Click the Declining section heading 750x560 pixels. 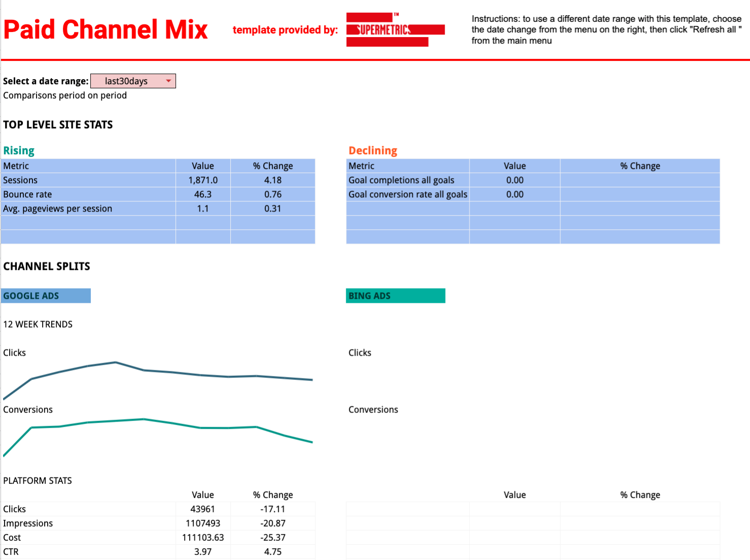coord(373,151)
